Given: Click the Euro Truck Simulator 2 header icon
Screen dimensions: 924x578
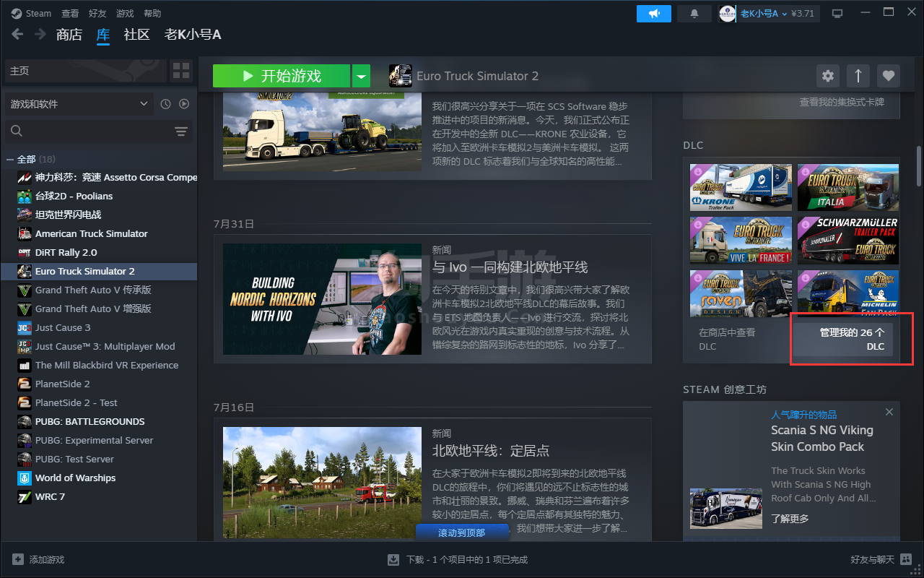Looking at the screenshot, I should pyautogui.click(x=401, y=76).
